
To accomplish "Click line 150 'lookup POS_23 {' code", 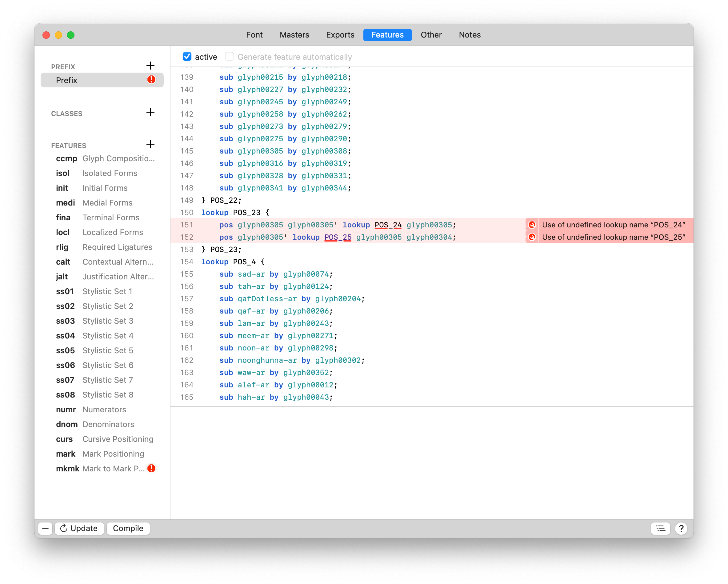I will point(235,213).
